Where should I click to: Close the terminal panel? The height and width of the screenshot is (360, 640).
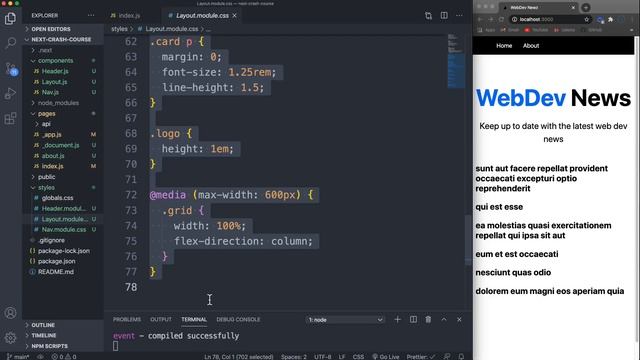459,320
